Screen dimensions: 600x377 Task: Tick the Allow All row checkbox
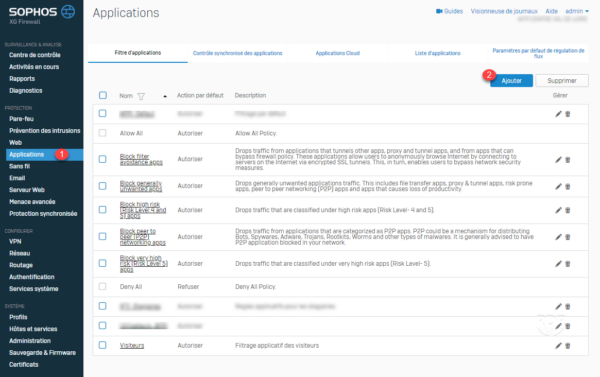pos(103,133)
